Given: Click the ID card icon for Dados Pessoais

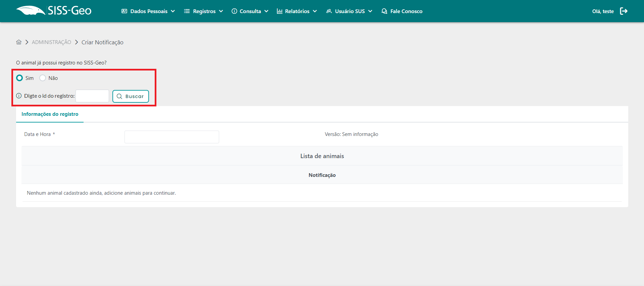Looking at the screenshot, I should (124, 11).
